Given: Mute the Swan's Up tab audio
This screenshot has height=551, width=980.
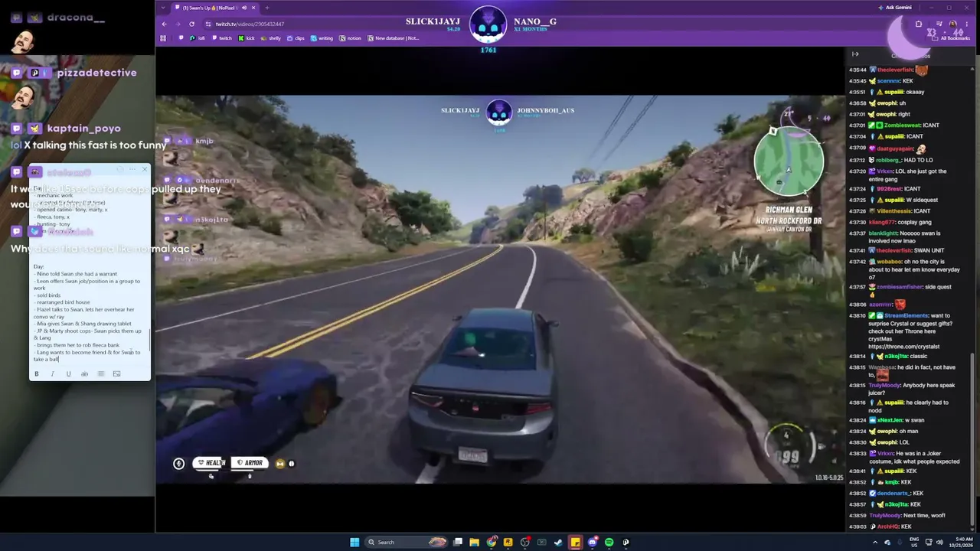Looking at the screenshot, I should point(244,8).
